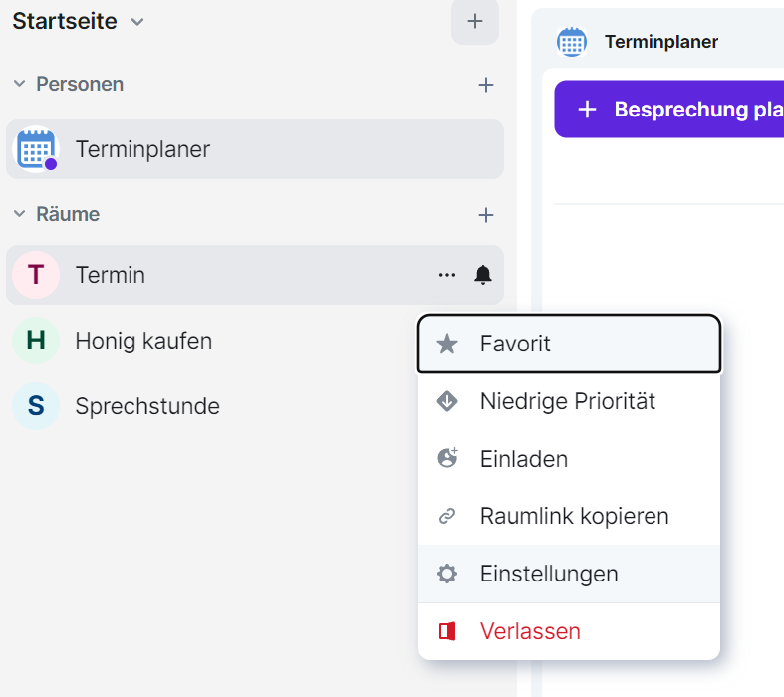Add a person with Personen plus icon

click(485, 85)
